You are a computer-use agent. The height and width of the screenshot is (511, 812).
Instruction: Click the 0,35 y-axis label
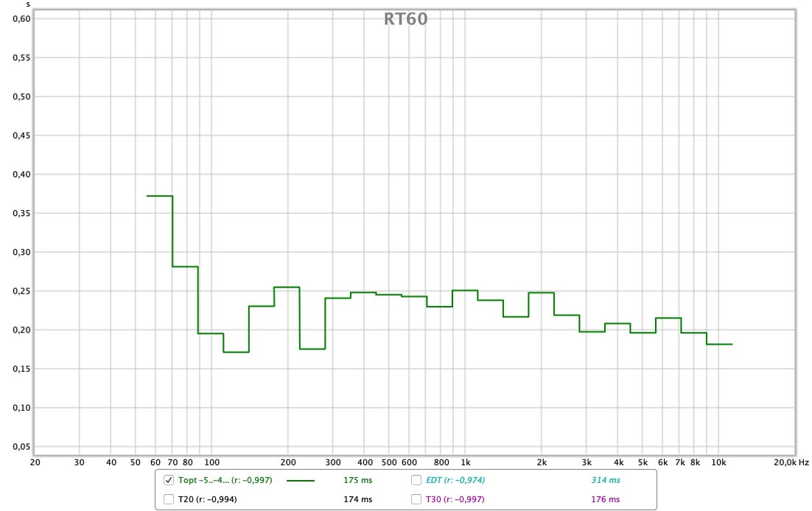click(22, 213)
